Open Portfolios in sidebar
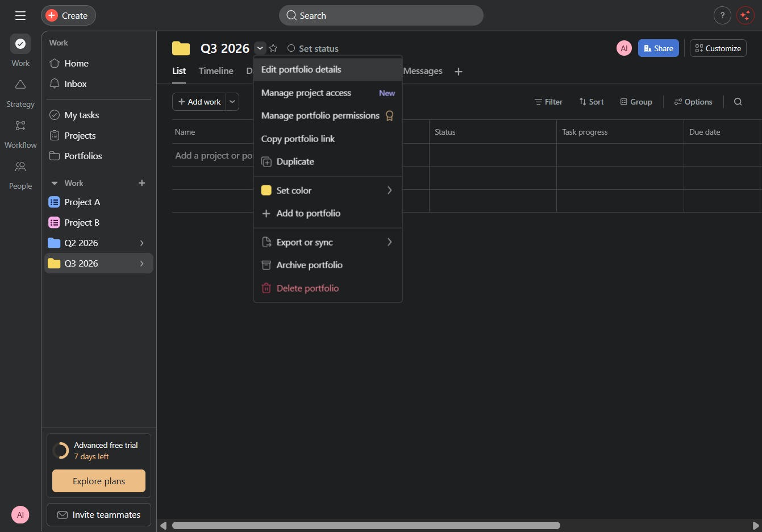Viewport: 762px width, 532px height. (x=99, y=156)
